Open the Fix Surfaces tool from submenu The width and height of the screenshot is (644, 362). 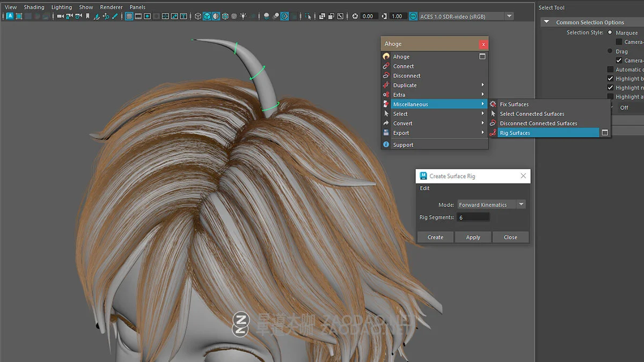point(514,104)
